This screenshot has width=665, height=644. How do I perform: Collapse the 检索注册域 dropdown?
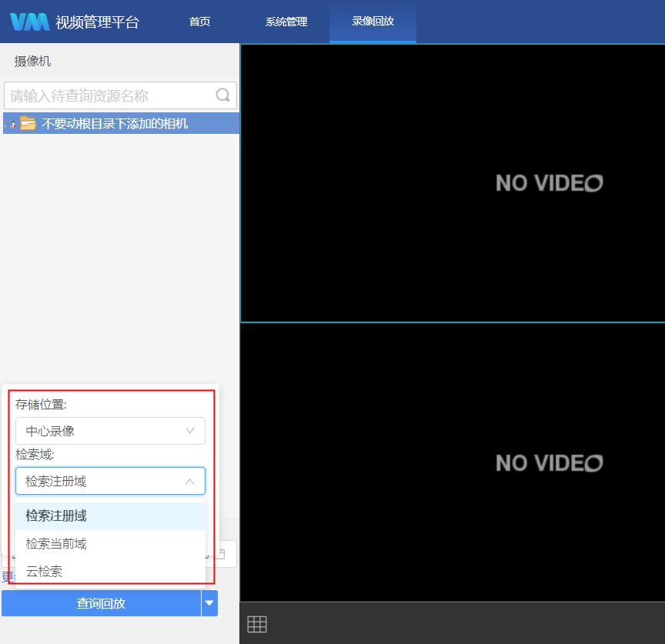point(110,481)
